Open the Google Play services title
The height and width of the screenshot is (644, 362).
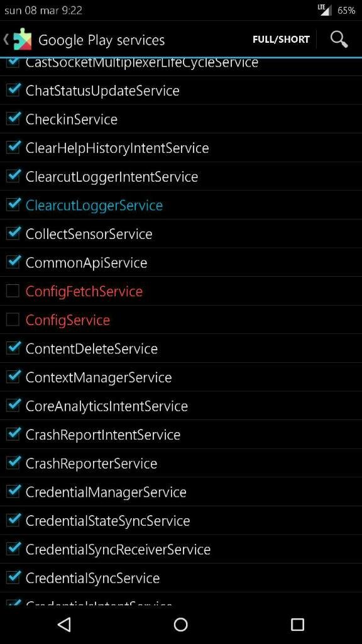(101, 40)
